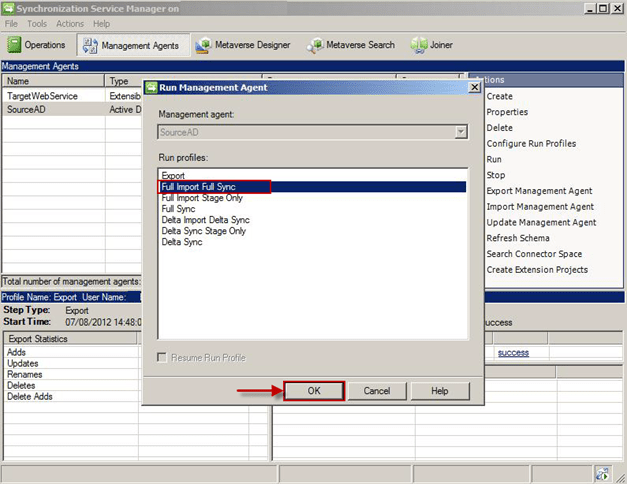Open the File menu

pos(10,23)
